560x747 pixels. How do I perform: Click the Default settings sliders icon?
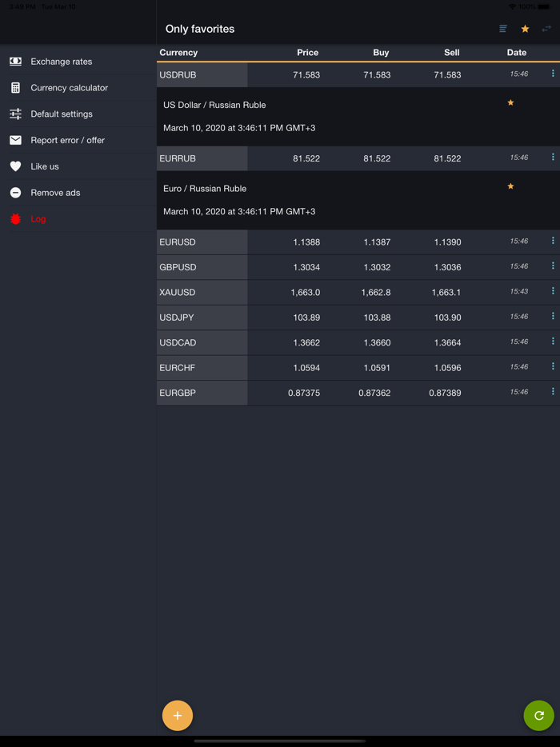point(14,114)
